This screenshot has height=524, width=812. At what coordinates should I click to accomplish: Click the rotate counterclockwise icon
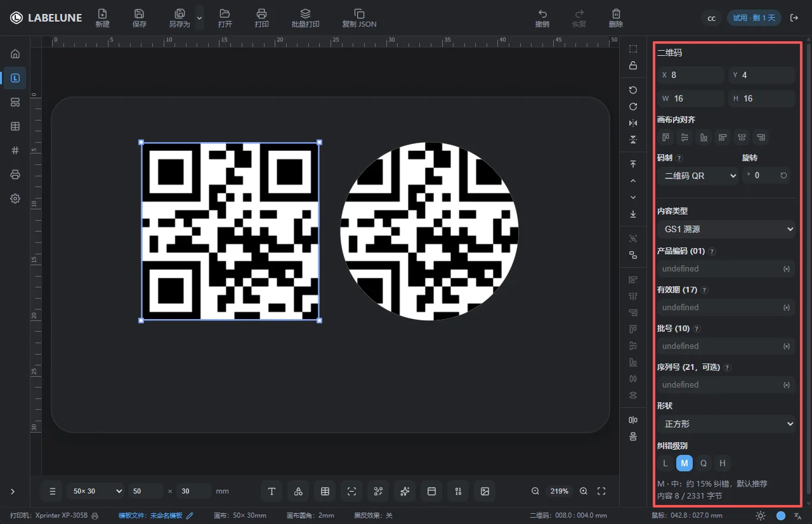coord(633,90)
